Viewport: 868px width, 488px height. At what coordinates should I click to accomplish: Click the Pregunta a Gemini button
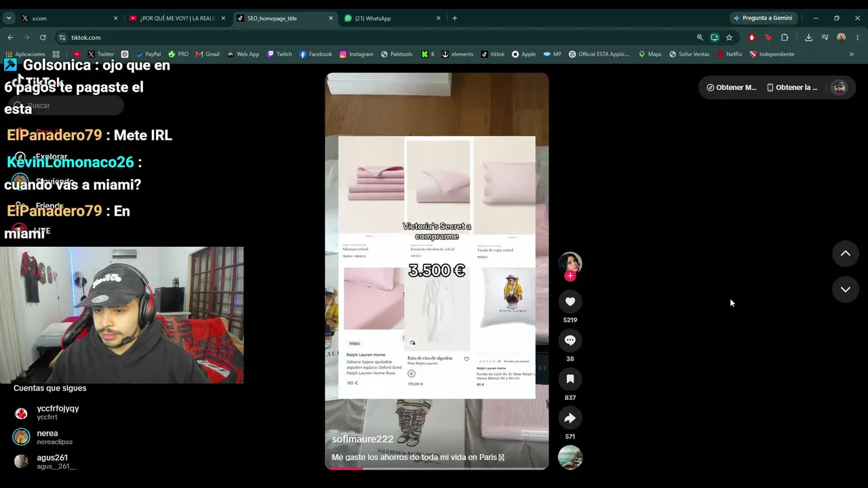coord(763,18)
